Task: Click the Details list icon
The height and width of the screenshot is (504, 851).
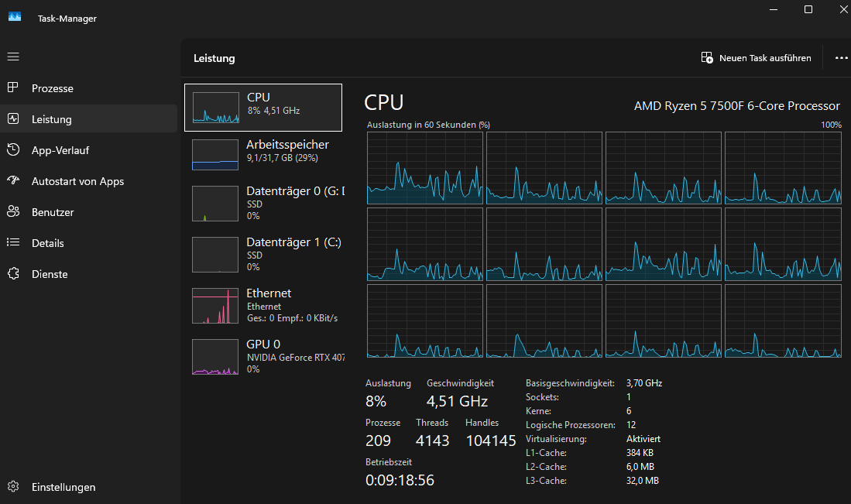Action: coord(13,242)
